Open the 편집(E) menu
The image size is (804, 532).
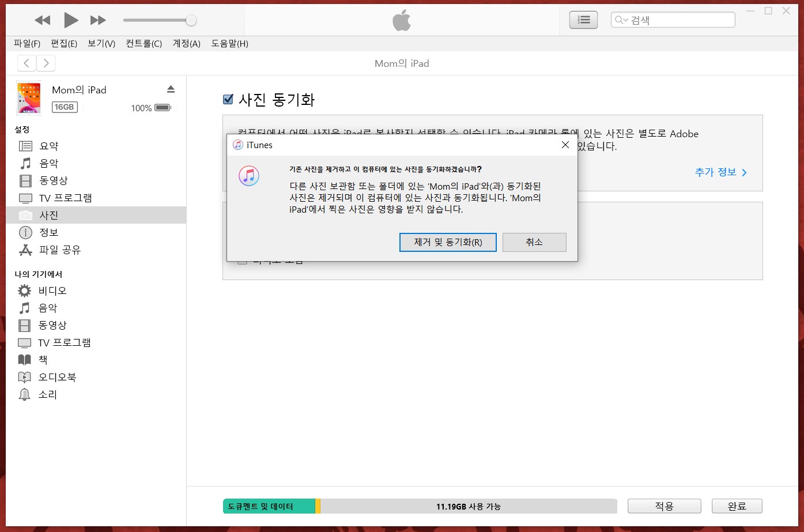click(64, 43)
